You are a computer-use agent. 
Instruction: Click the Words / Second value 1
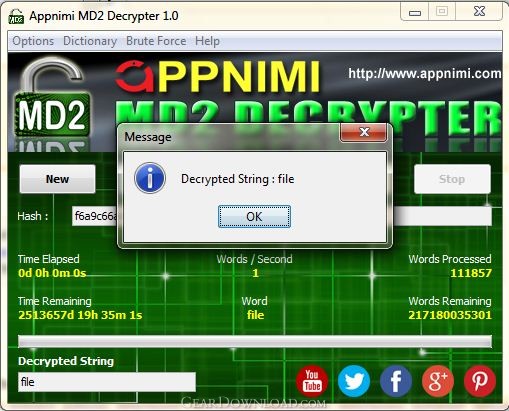[255, 273]
